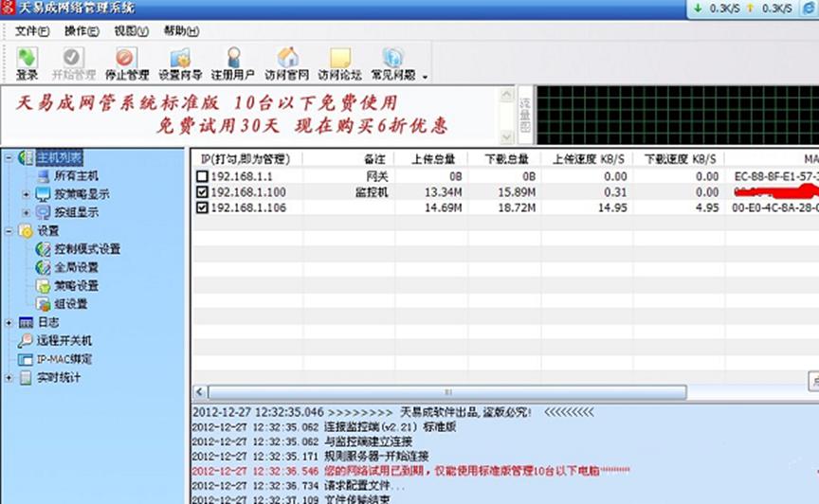819x504 pixels.
Task: Click the IP-MAC绑定 icon
Action: click(25, 359)
